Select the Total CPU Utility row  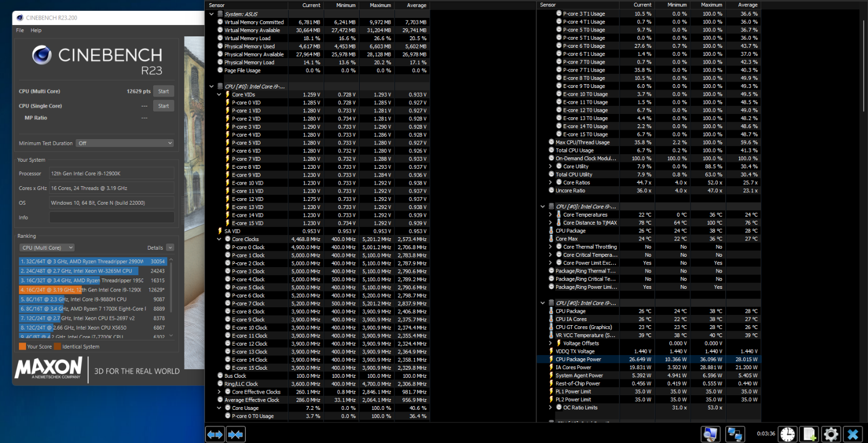(x=650, y=175)
